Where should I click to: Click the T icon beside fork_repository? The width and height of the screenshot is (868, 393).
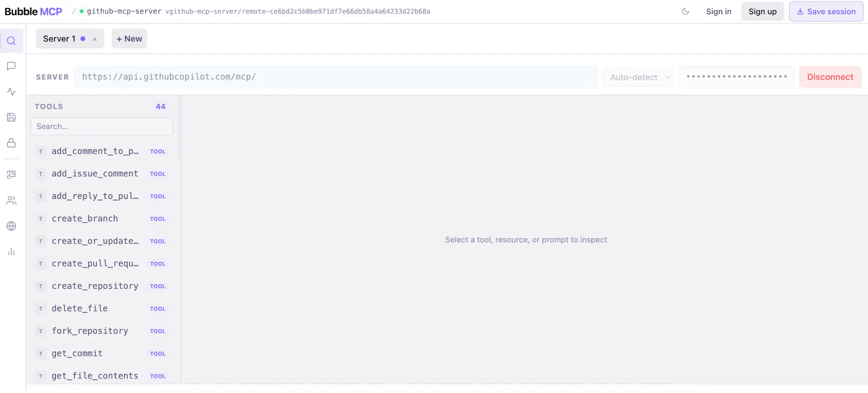[x=41, y=331]
